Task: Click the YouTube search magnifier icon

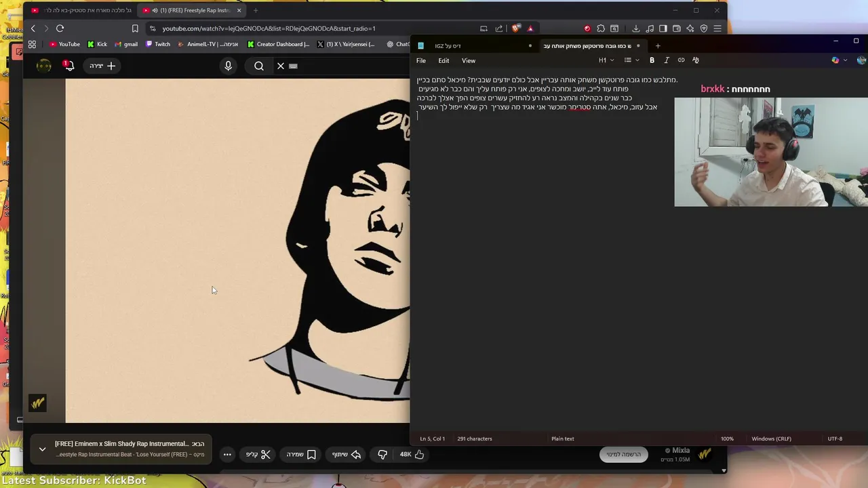Action: coord(259,66)
